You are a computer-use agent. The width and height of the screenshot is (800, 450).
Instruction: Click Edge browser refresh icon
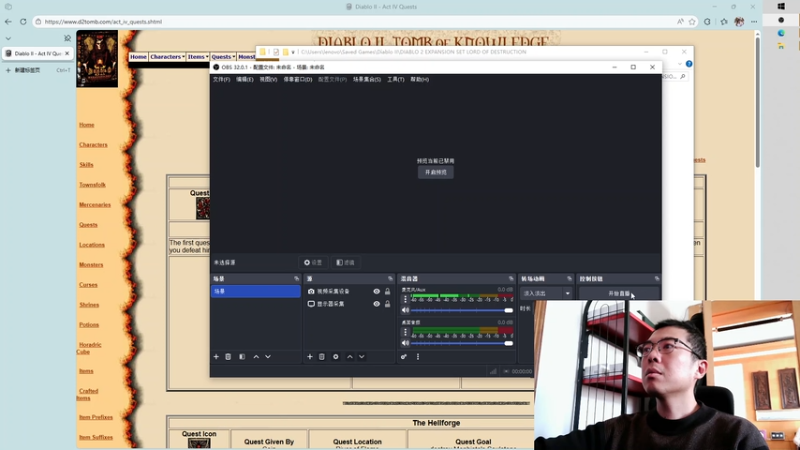[x=23, y=21]
